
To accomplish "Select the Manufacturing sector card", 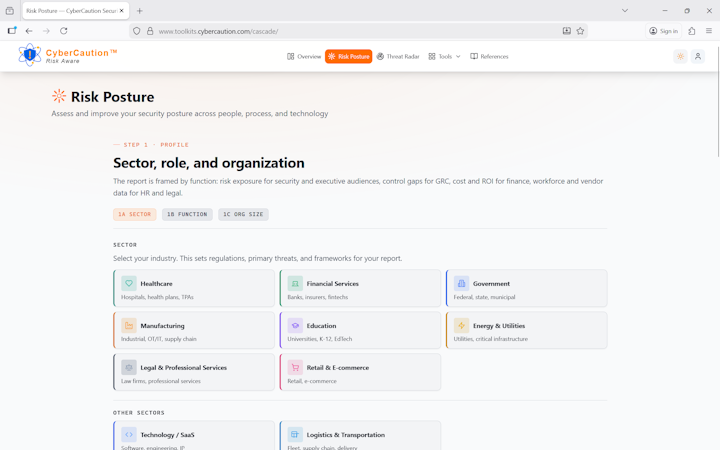I will [194, 330].
